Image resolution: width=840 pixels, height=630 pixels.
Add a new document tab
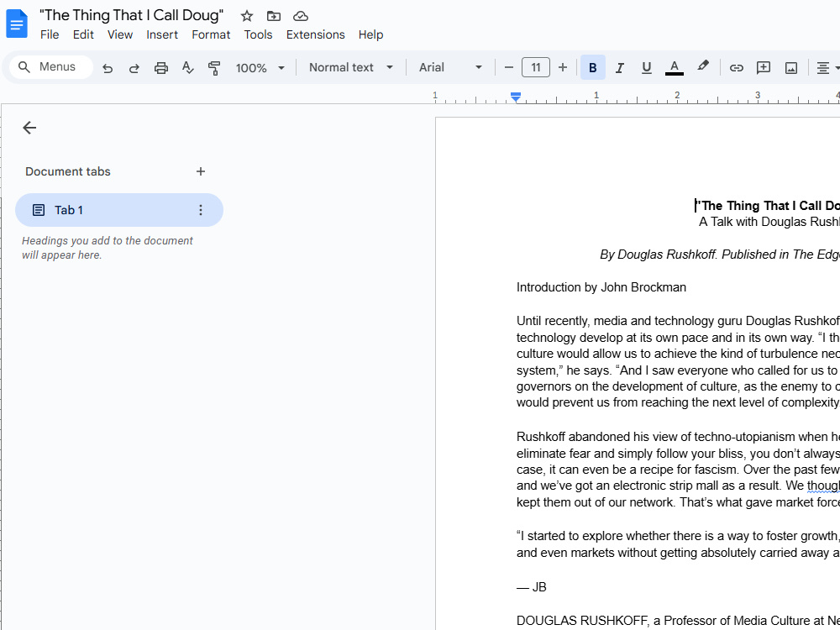(201, 171)
